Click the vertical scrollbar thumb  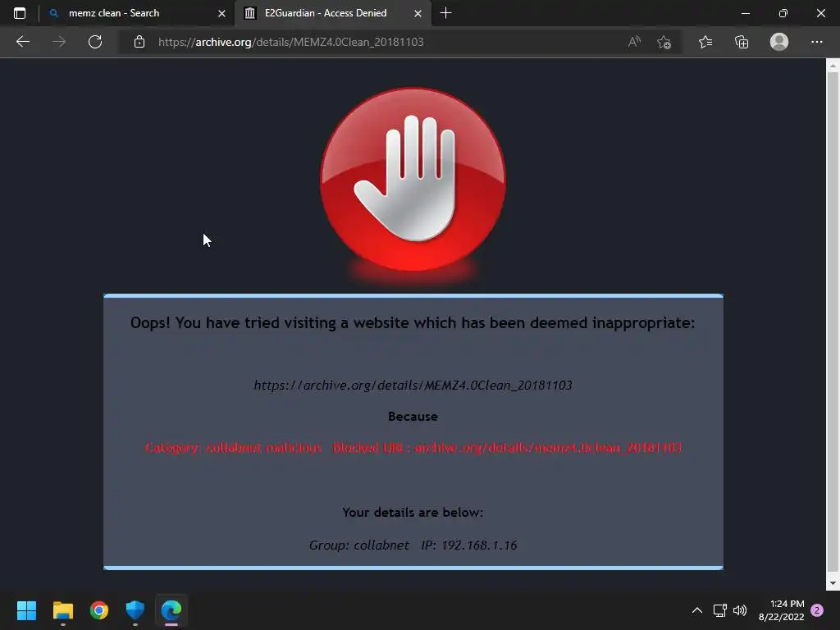[x=833, y=322]
